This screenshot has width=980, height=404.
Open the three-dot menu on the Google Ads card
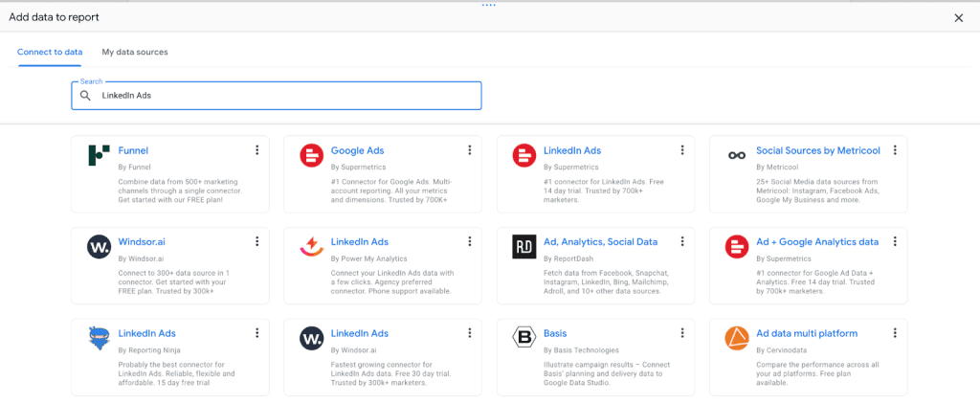pos(469,150)
